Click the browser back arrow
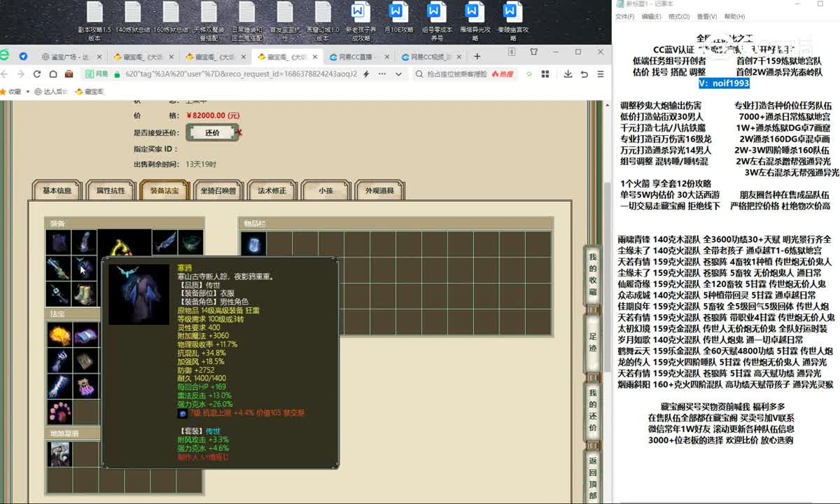The image size is (840, 504). tap(5, 74)
